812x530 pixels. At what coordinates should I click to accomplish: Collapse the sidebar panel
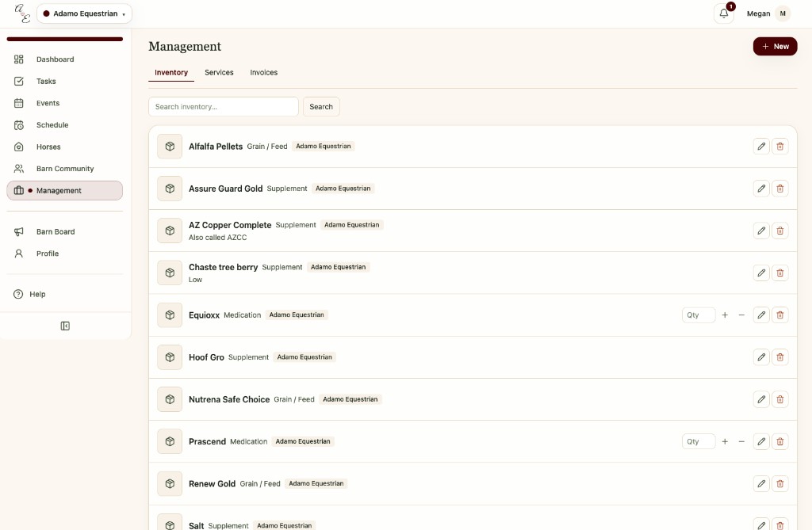click(x=65, y=326)
